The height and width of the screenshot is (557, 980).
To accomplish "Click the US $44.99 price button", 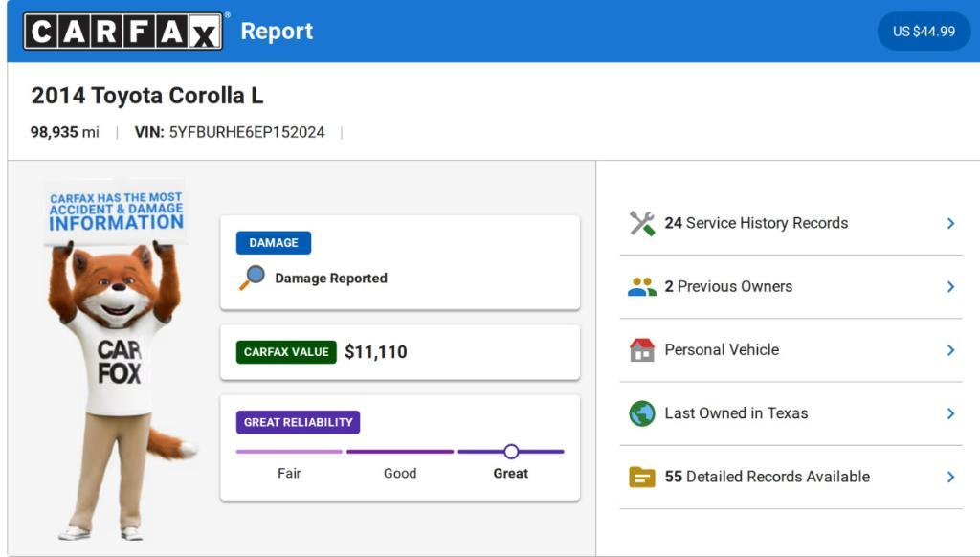I will coord(924,32).
